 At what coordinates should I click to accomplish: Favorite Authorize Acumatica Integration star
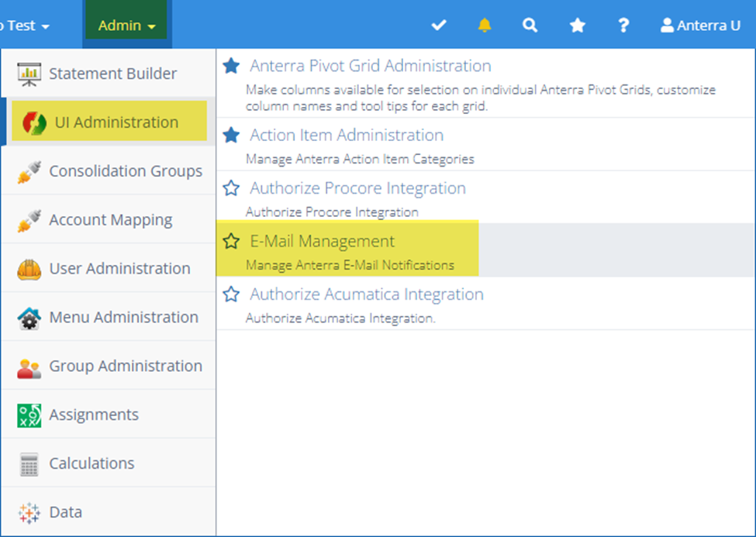coord(231,294)
